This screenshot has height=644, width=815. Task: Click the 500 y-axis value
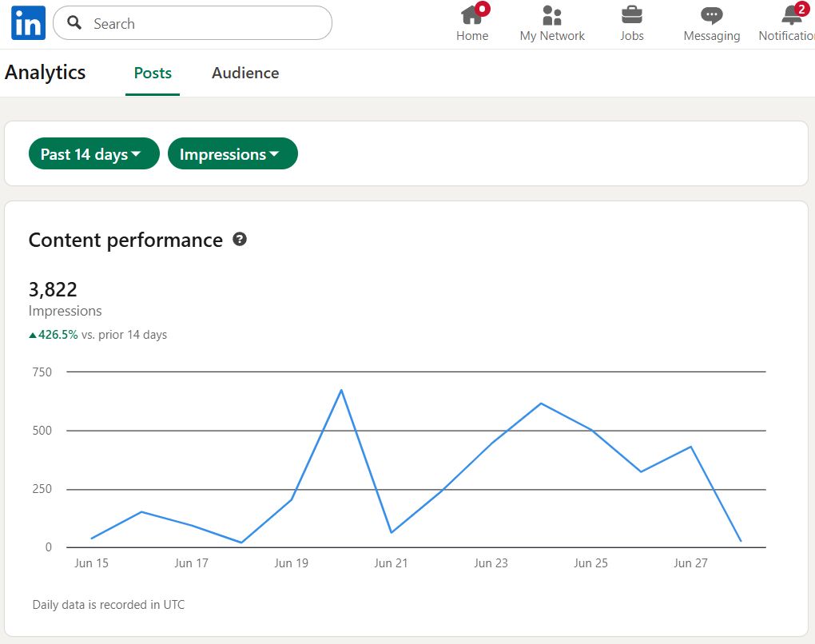(x=42, y=431)
